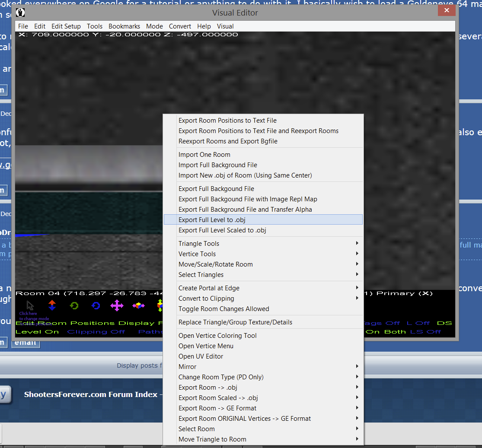Open the Edit Setup menu
The image size is (482, 448).
pos(66,26)
